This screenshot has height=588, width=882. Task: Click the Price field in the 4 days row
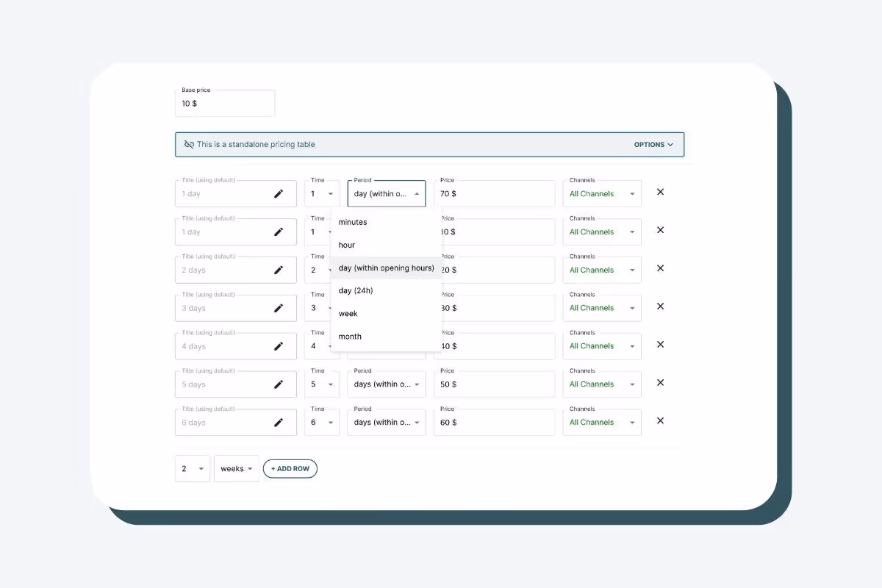click(x=498, y=346)
